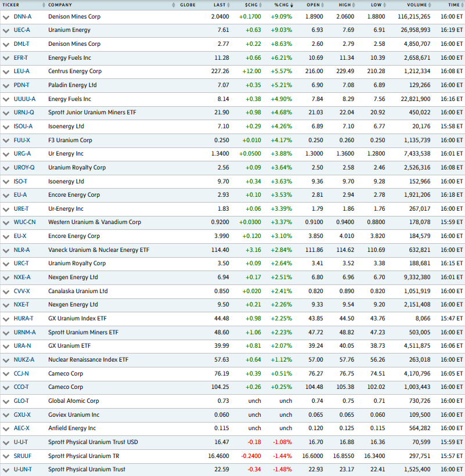465x476 pixels.
Task: Expand the LEU-A row details
Action: click(6, 72)
